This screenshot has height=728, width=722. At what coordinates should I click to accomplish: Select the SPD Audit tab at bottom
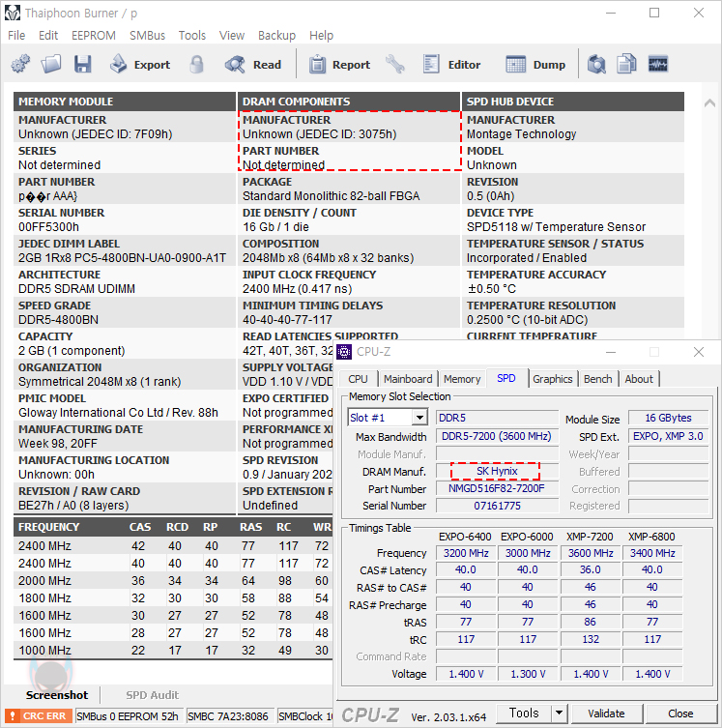152,695
